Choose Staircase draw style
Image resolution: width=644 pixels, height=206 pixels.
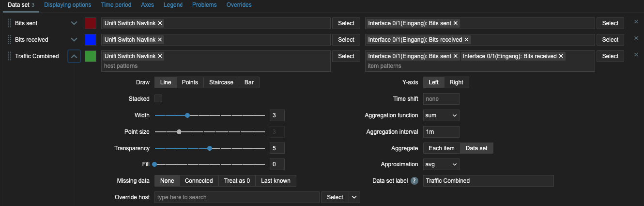click(221, 82)
